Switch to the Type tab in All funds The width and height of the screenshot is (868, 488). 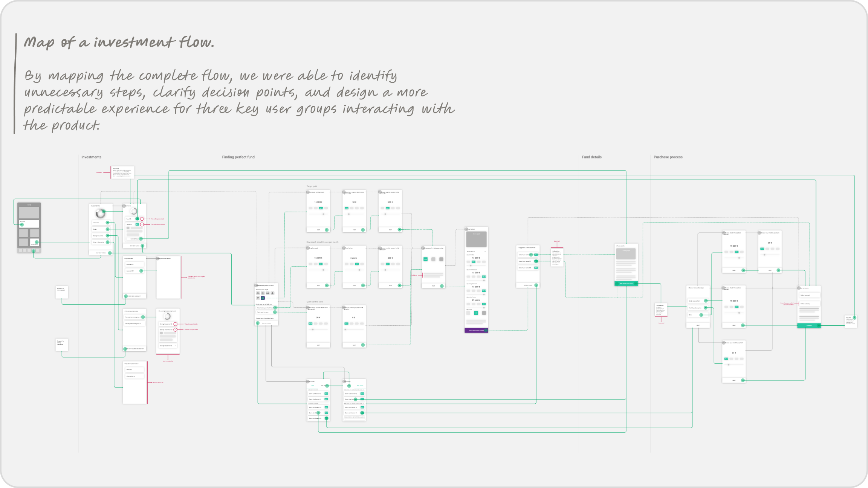coord(348,386)
